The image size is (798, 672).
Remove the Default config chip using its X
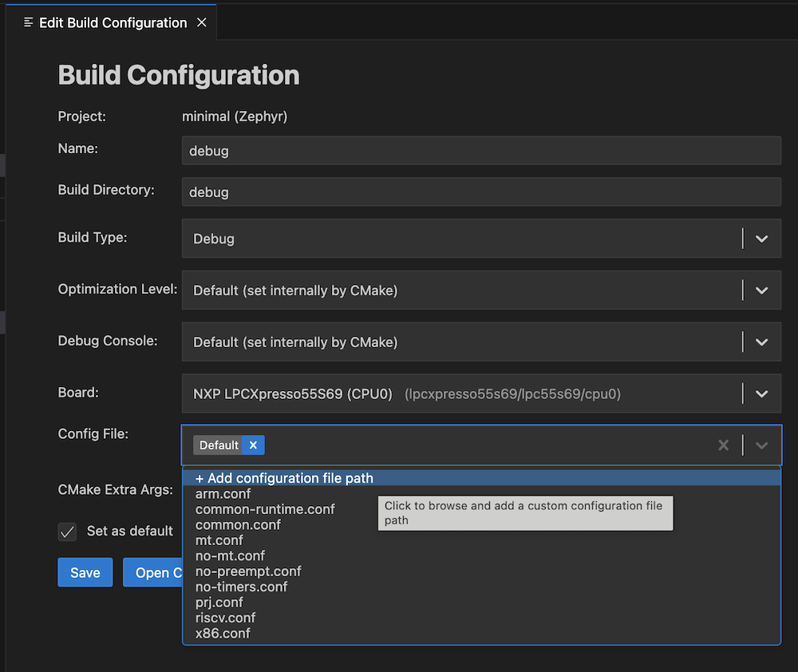pyautogui.click(x=253, y=445)
